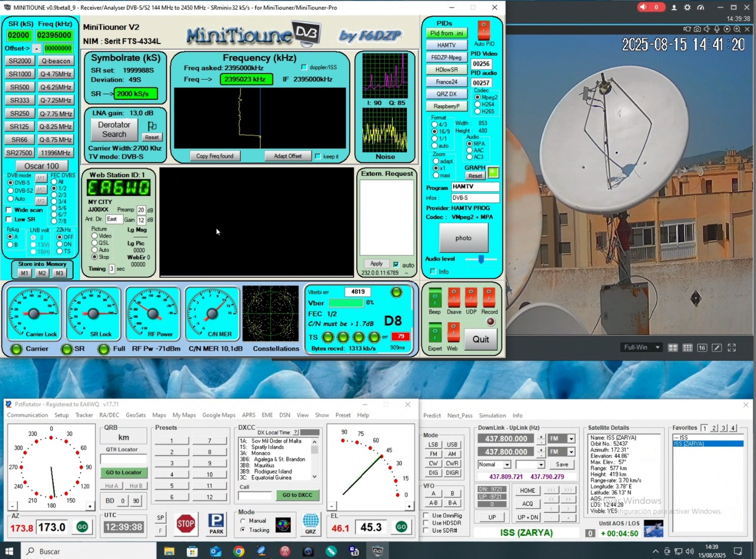The image size is (756, 559).
Task: Enable the Low SR checkbox
Action: (9, 219)
